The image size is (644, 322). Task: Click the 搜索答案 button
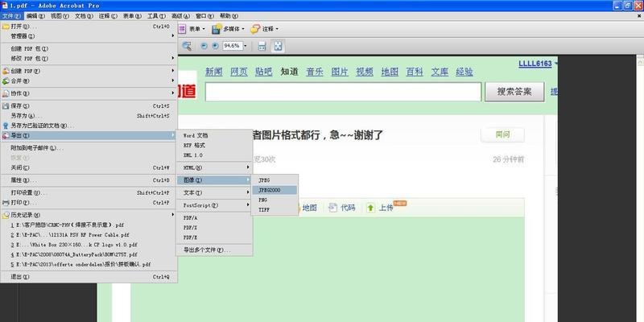tap(514, 92)
